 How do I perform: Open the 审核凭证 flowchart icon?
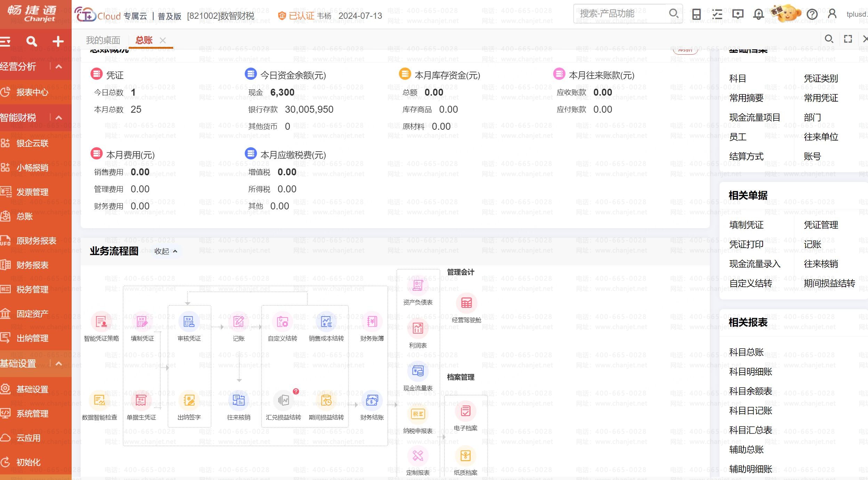(189, 322)
